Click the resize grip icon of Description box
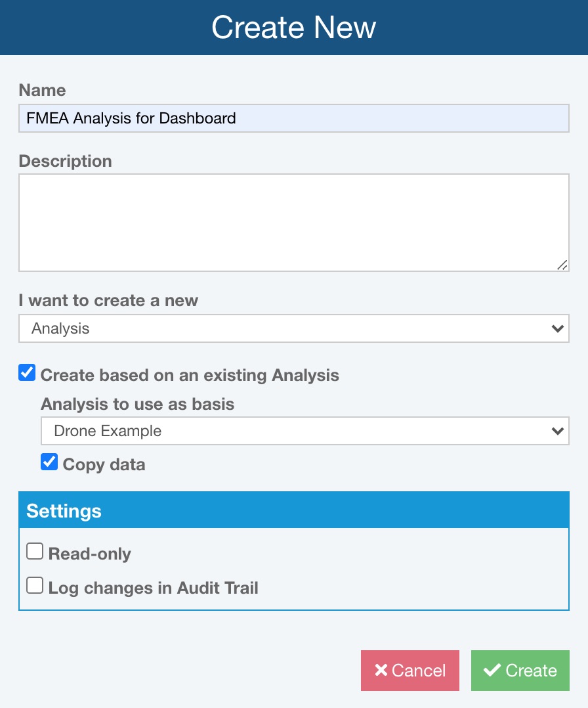Screen dimensions: 588x708 point(562,265)
